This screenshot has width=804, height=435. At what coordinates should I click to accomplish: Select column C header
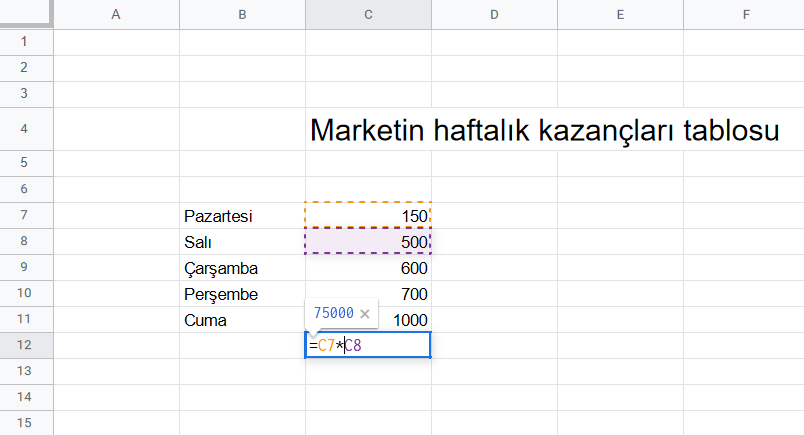pos(368,14)
